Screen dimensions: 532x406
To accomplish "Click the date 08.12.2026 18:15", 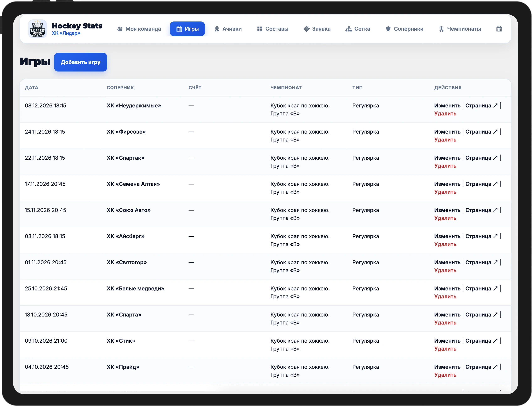I will pyautogui.click(x=46, y=106).
